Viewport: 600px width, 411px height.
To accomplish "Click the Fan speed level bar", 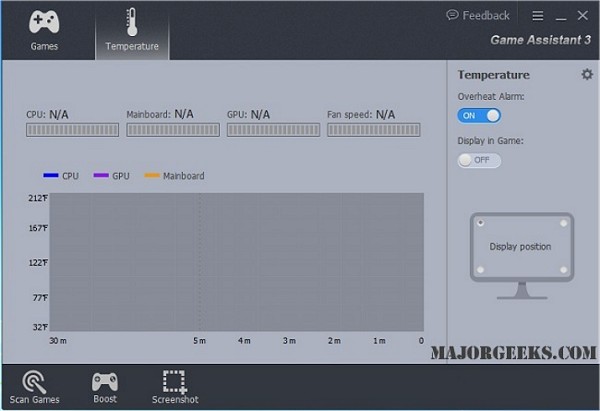I will (x=373, y=130).
